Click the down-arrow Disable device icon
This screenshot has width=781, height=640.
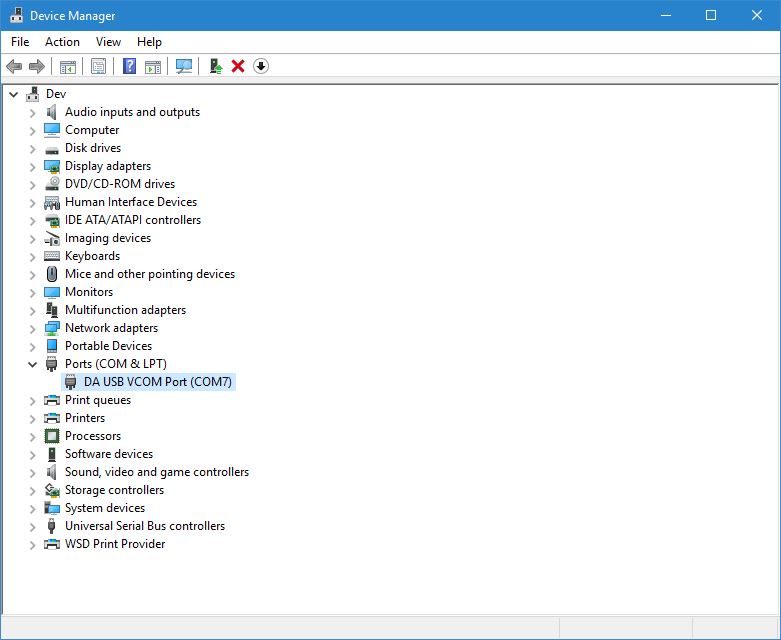click(261, 66)
